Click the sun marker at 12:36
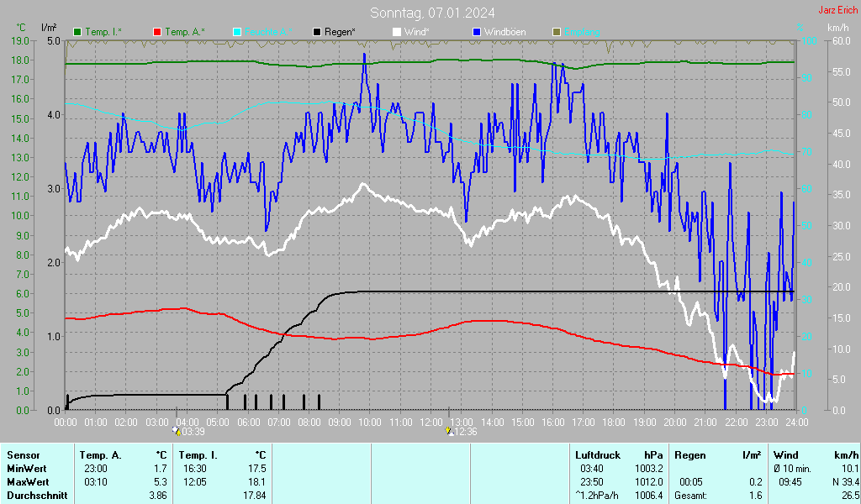 449,431
